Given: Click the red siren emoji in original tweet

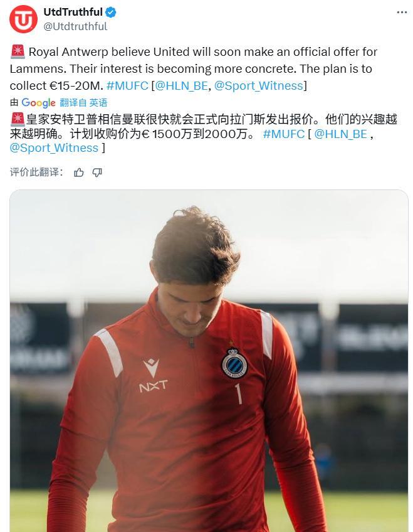Looking at the screenshot, I should point(18,51).
